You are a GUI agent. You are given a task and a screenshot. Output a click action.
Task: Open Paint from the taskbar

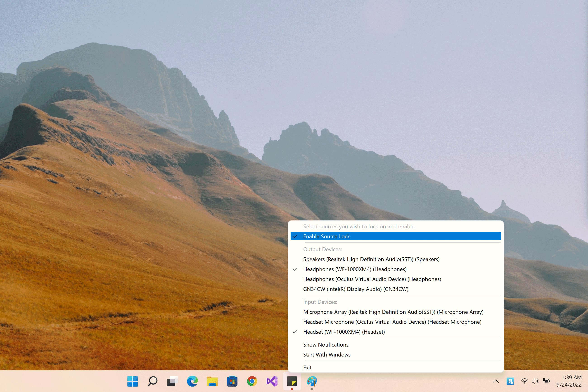point(312,381)
